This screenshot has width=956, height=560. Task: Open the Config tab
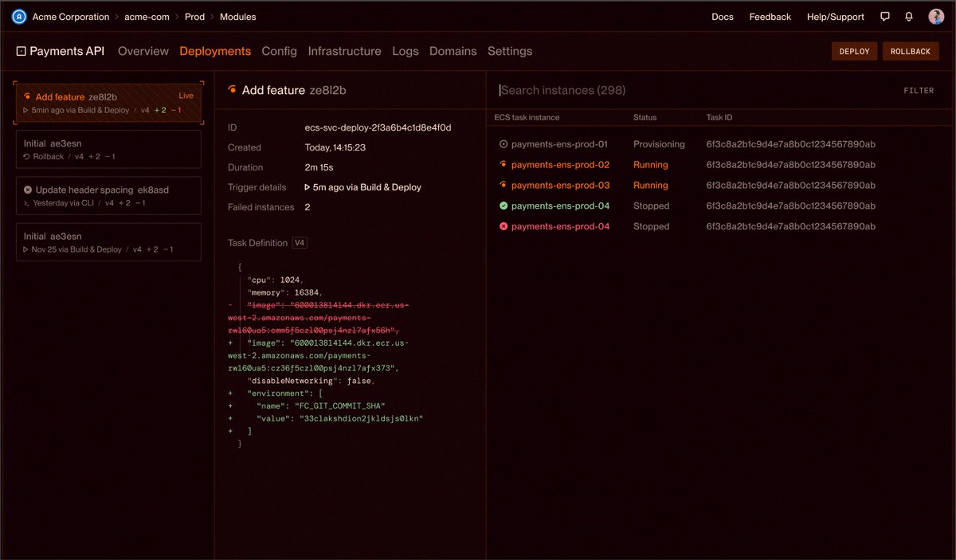(x=279, y=51)
